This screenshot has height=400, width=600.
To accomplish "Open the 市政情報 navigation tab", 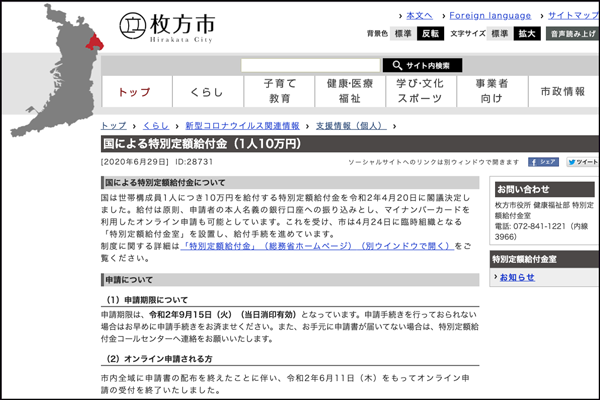I will pos(562,91).
